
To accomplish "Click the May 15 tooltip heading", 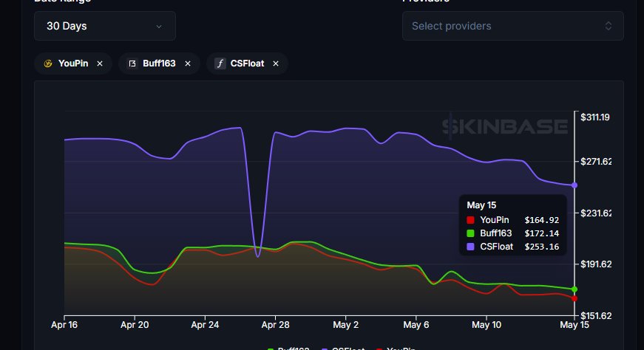I will (x=481, y=205).
